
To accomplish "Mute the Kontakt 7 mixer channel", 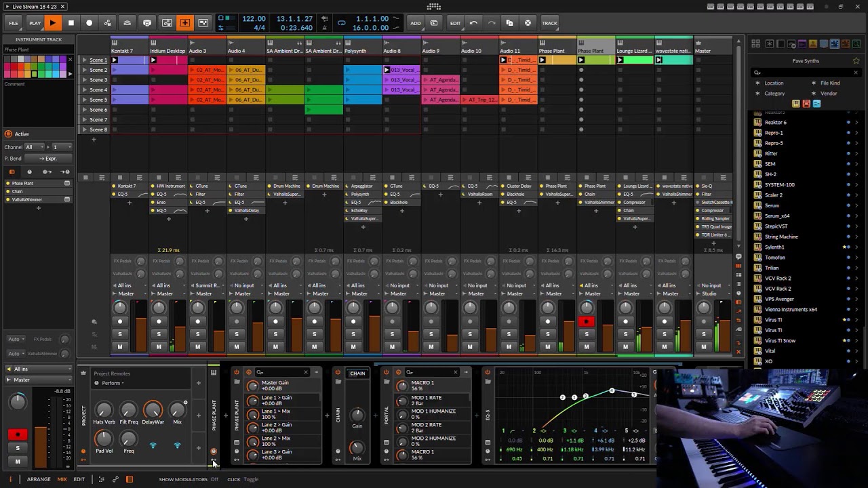I will [120, 347].
